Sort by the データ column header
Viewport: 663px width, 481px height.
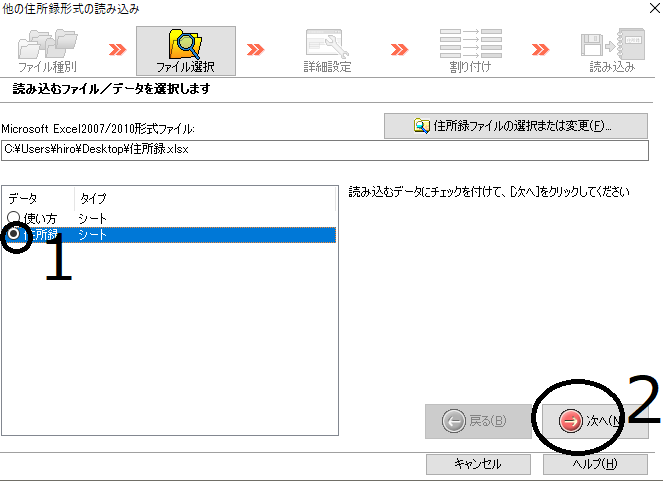tap(38, 199)
